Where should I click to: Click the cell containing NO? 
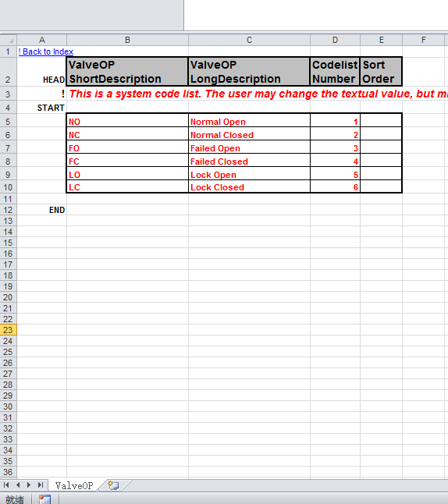127,120
